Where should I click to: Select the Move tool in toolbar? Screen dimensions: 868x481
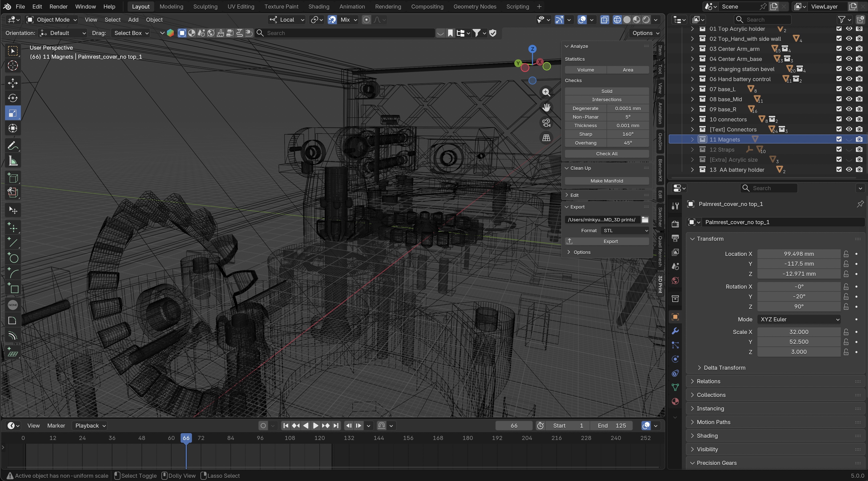[x=13, y=83]
